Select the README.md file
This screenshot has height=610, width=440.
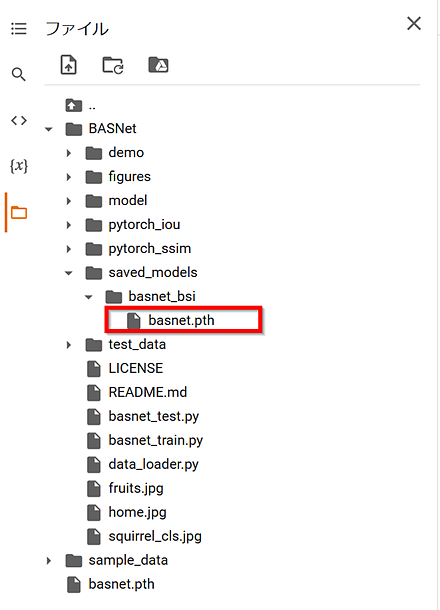137,393
